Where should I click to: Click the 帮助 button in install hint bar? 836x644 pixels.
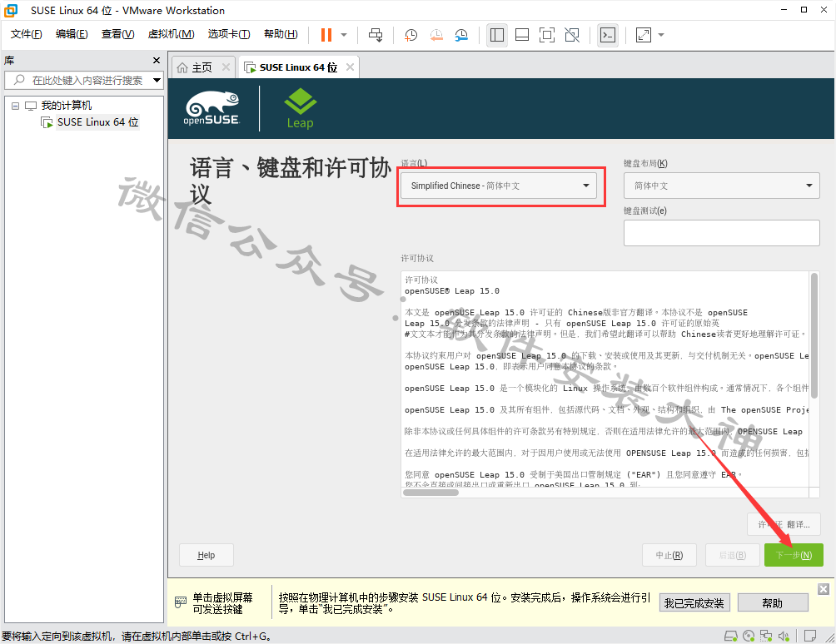pos(773,603)
